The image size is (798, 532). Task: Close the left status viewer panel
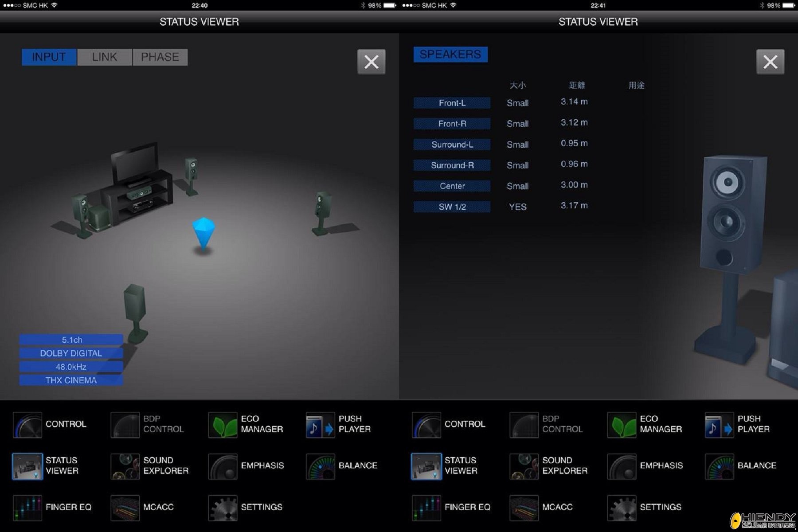click(372, 62)
